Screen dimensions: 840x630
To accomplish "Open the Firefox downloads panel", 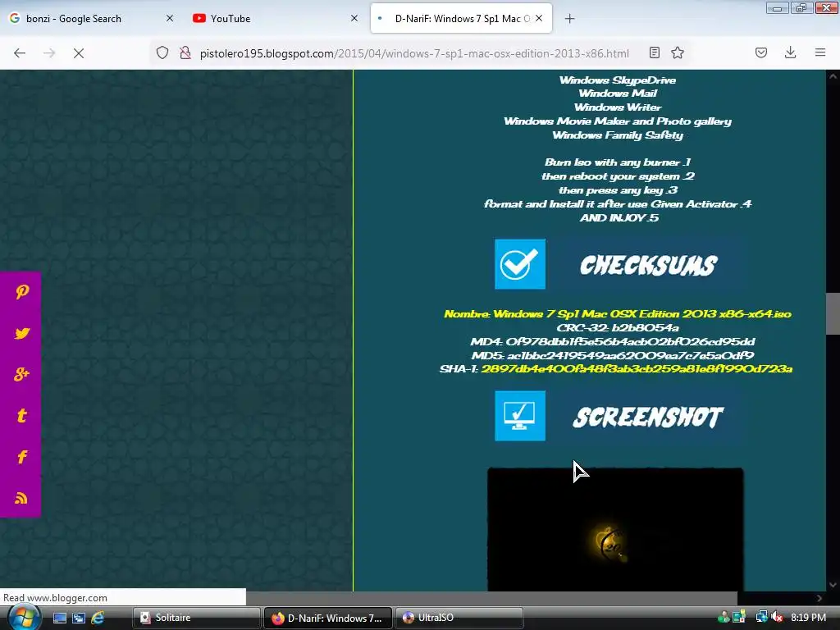I will click(790, 52).
